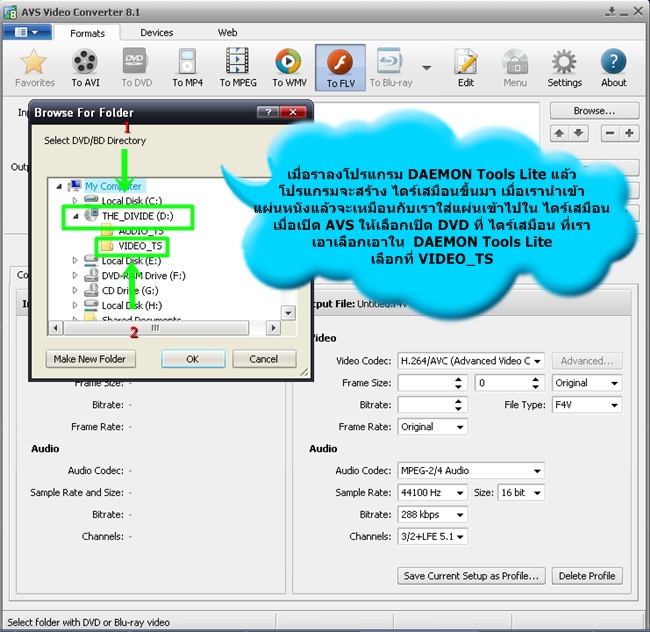Viewport: 650px width, 632px height.
Task: Collapse the THE_DIVIDE (D:) node
Action: coord(75,216)
